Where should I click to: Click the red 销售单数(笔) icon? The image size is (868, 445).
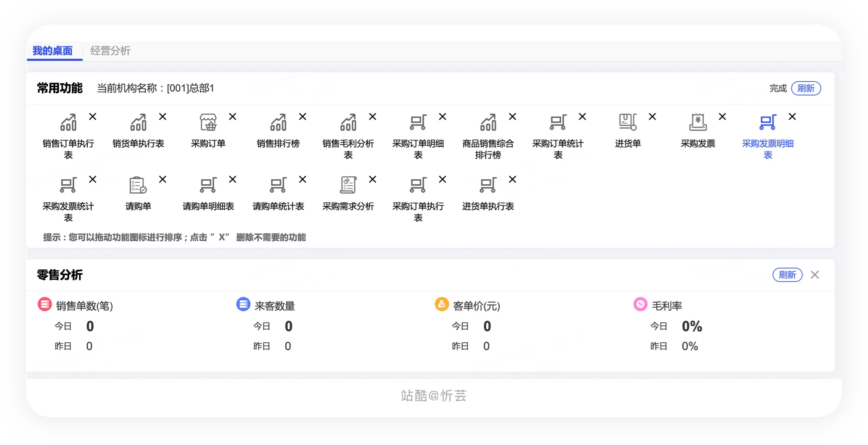point(45,304)
